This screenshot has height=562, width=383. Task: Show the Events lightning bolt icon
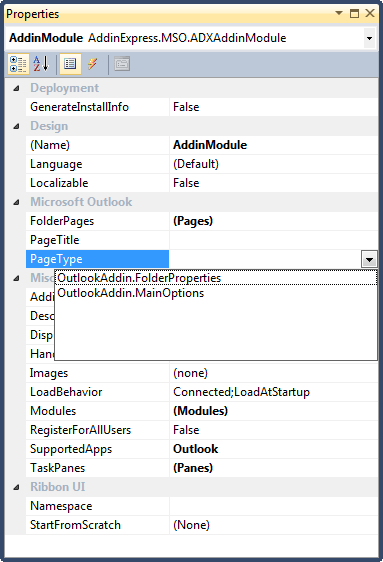(93, 64)
